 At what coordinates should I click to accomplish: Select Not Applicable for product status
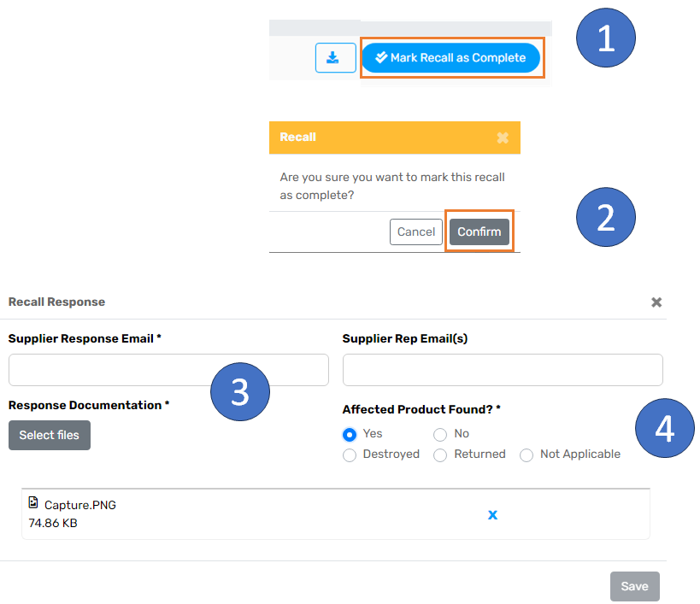click(x=526, y=454)
